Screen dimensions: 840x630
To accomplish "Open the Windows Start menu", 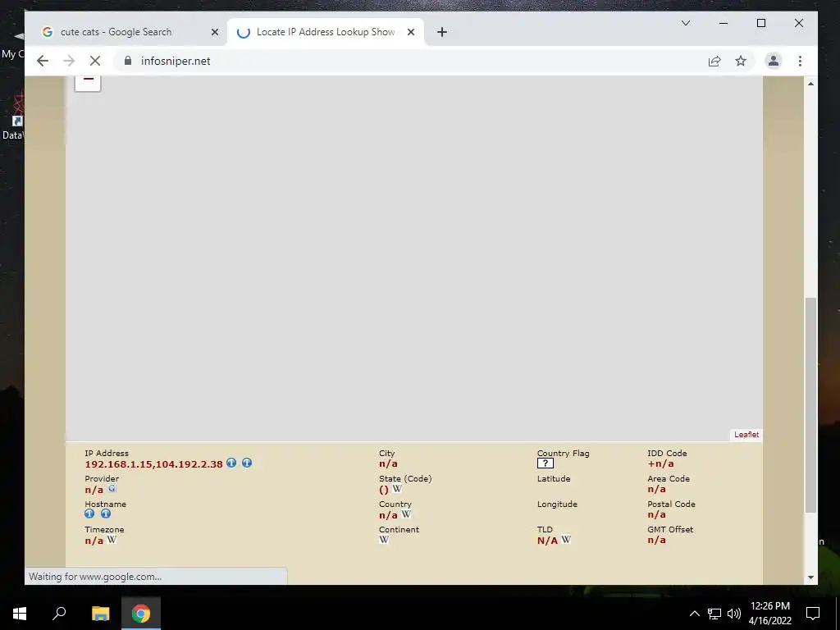I will 20,614.
